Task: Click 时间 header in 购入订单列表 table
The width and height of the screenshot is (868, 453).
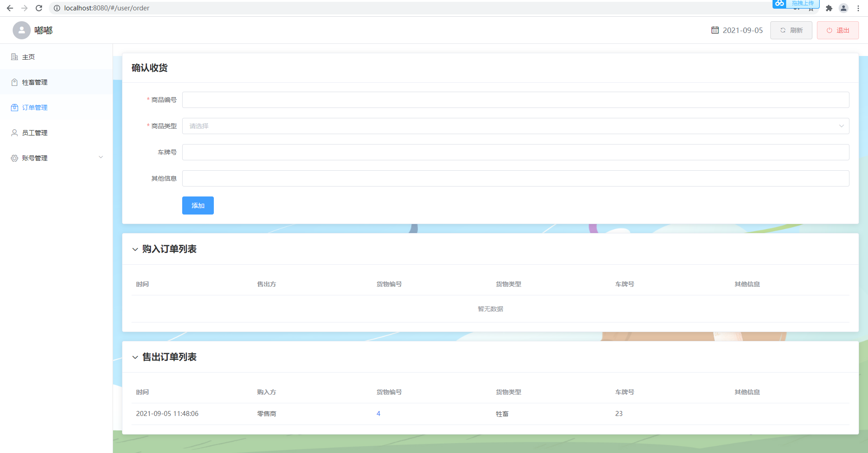Action: [x=142, y=284]
